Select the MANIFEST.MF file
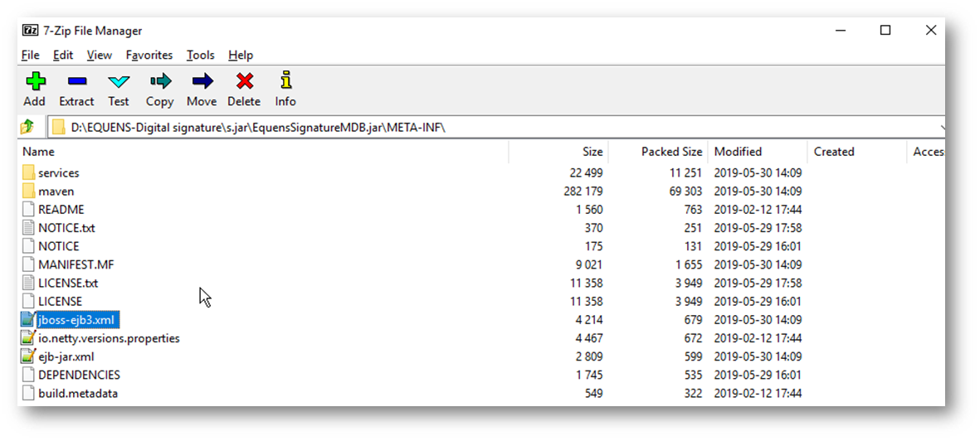Image resolution: width=980 pixels, height=441 pixels. point(72,264)
